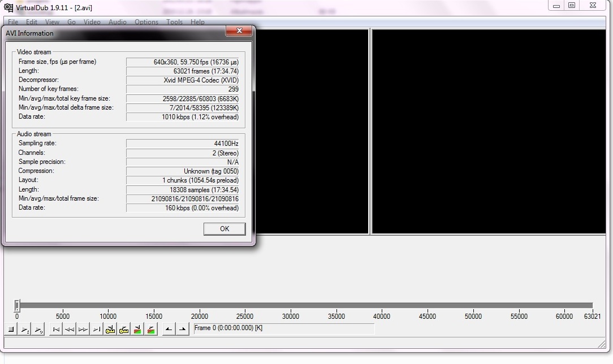
Task: Close the AVI Information dialog
Action: (x=239, y=31)
